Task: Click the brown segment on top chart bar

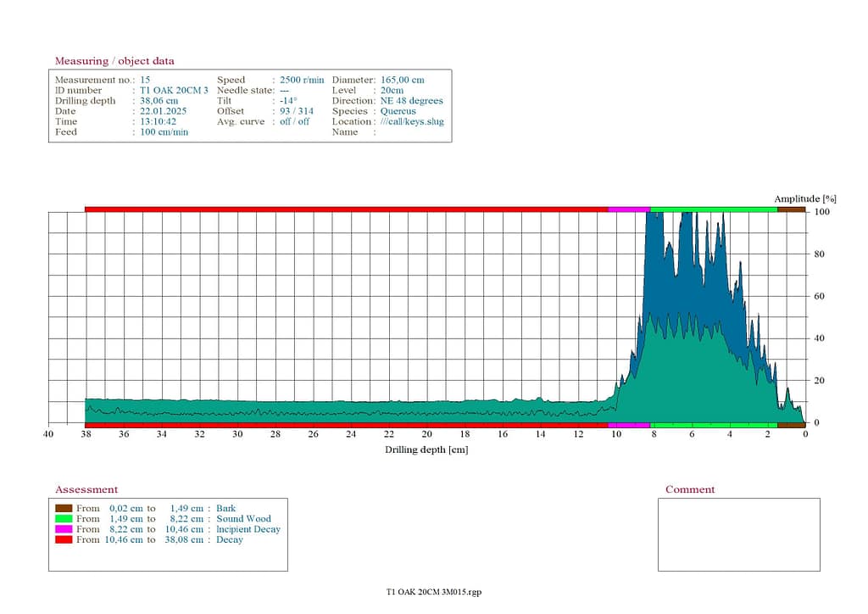Action: (791, 209)
